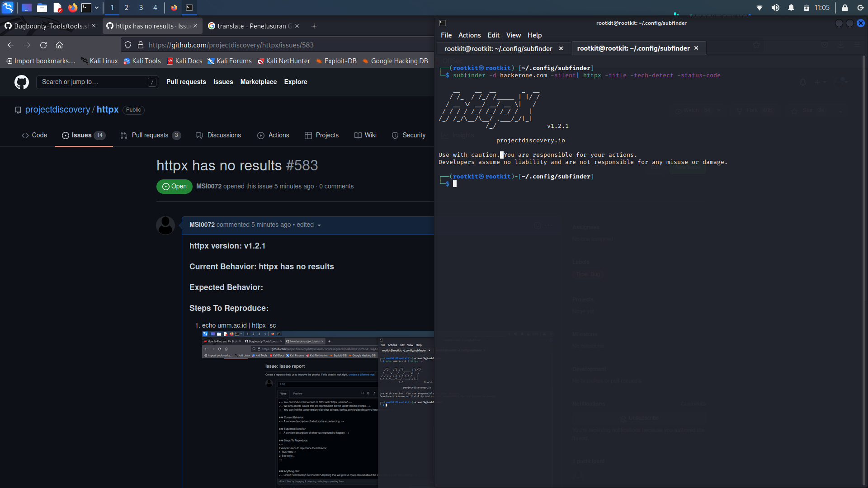This screenshot has width=868, height=488.
Task: Open the terminal launcher chevron in taskbar
Action: pos(97,8)
